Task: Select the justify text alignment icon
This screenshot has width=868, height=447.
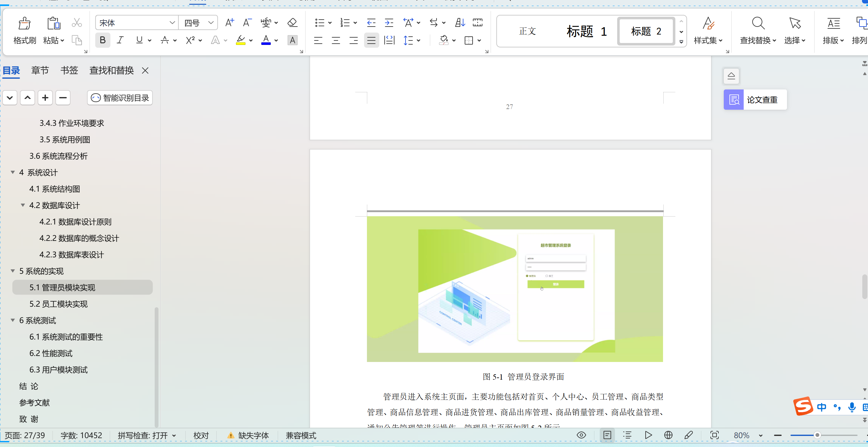Action: click(371, 41)
